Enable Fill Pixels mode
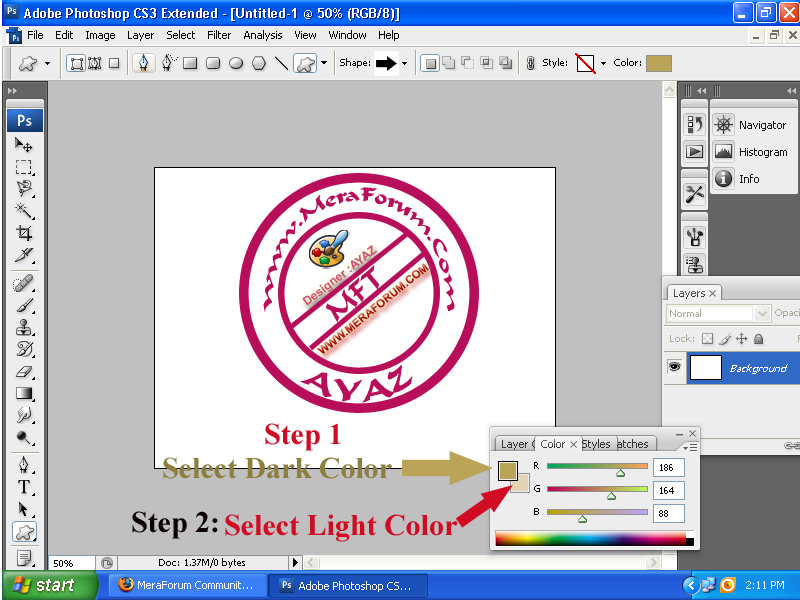Screen dimensions: 800x600 tap(114, 63)
